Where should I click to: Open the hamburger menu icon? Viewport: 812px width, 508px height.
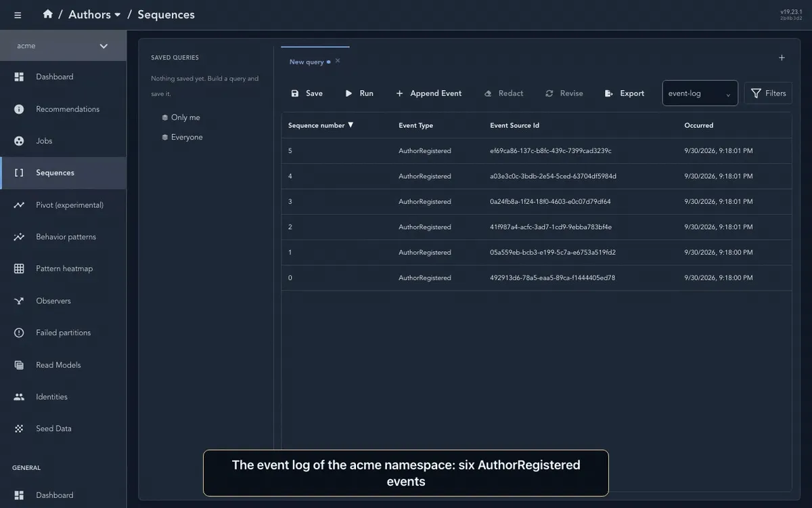pos(18,15)
